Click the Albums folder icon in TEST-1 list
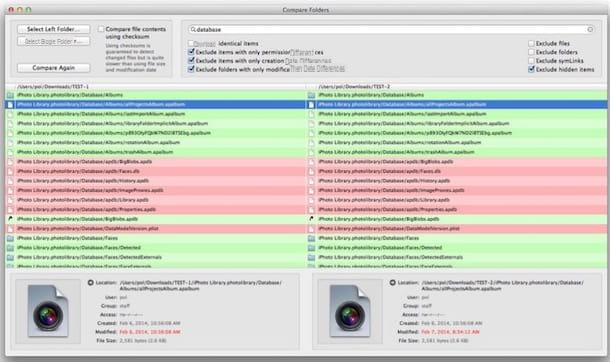Viewport: 610px width, 362px height. 10,95
